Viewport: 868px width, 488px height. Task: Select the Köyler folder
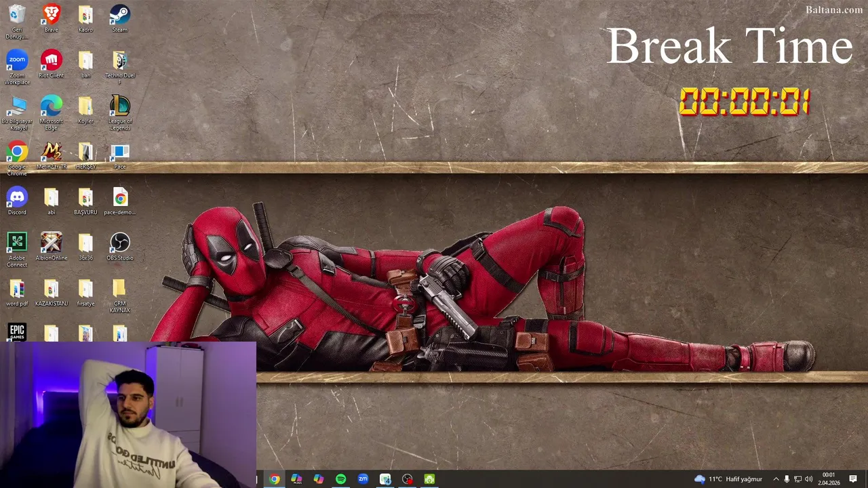tap(85, 110)
